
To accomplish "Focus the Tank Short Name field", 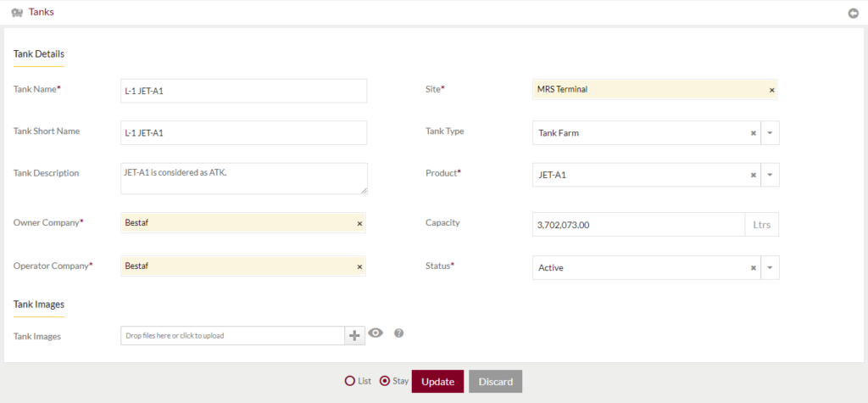I will 243,133.
